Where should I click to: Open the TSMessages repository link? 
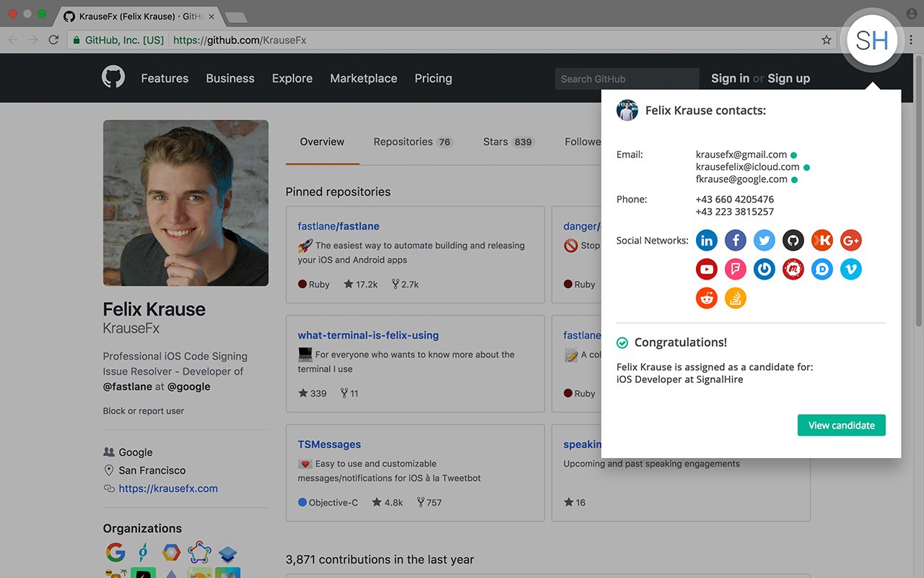(329, 444)
